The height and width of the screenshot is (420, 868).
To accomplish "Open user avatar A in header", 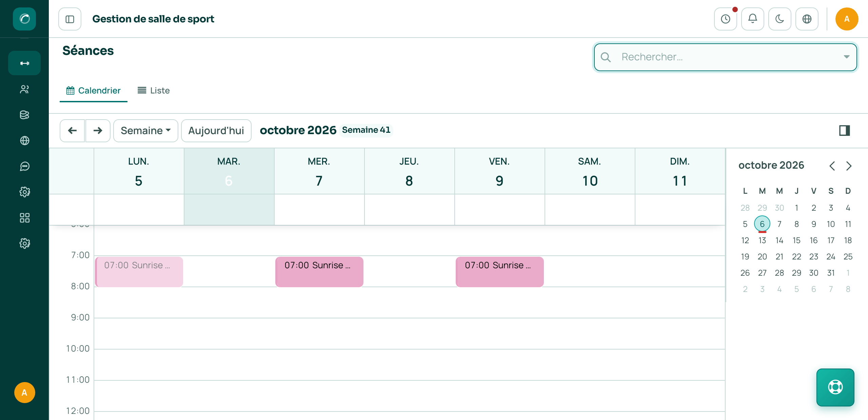I will click(847, 19).
